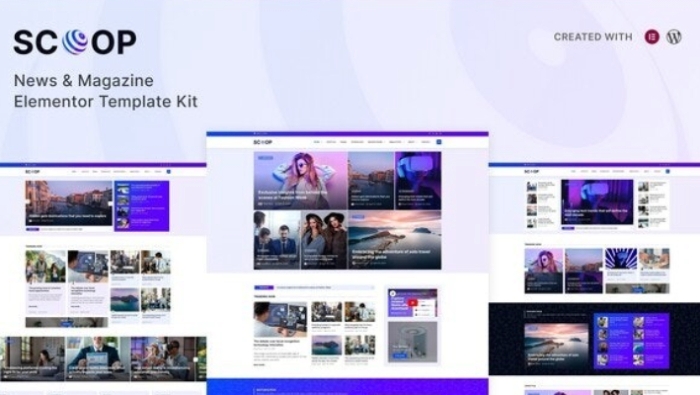Open the Venice hero image in left mockup
This screenshot has width=700, height=395.
tap(69, 203)
